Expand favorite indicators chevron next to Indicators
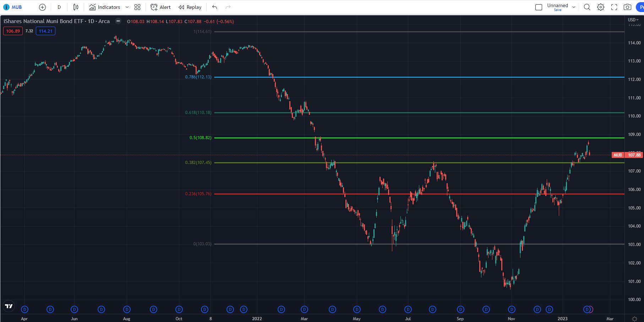This screenshot has height=322, width=644. (x=127, y=7)
